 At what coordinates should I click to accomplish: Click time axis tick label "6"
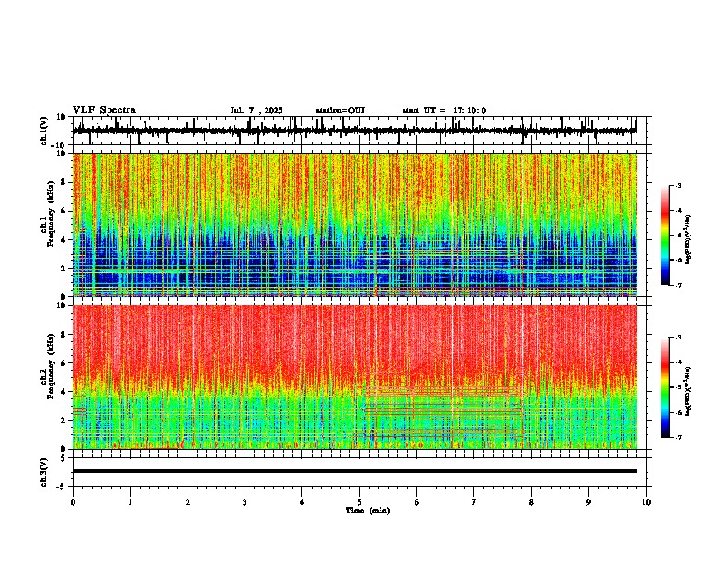coord(417,502)
